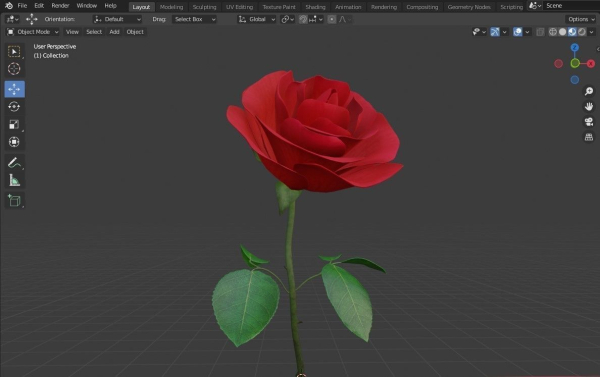Open the viewport Object menu
The image size is (600, 377).
click(135, 32)
